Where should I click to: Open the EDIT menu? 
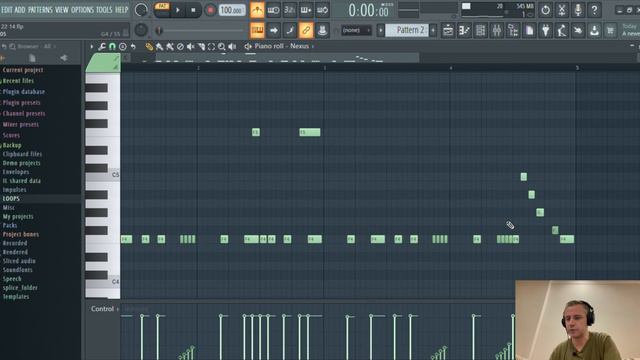click(x=7, y=9)
